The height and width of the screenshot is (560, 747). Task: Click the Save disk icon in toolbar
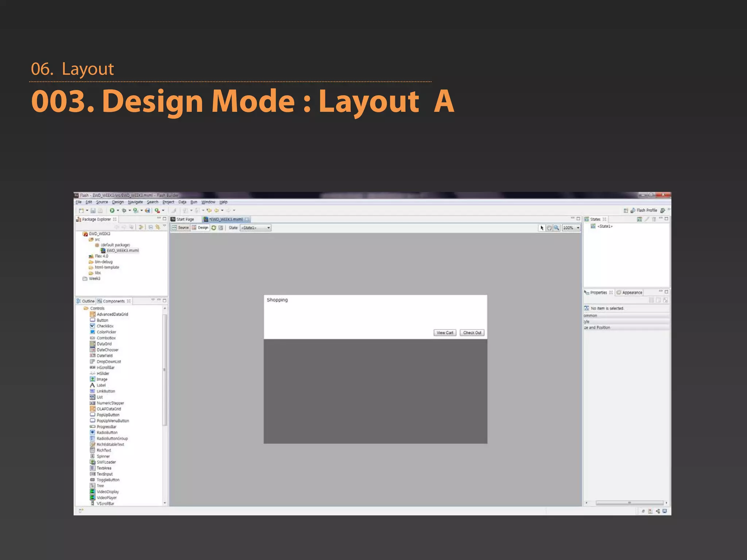[x=93, y=210]
